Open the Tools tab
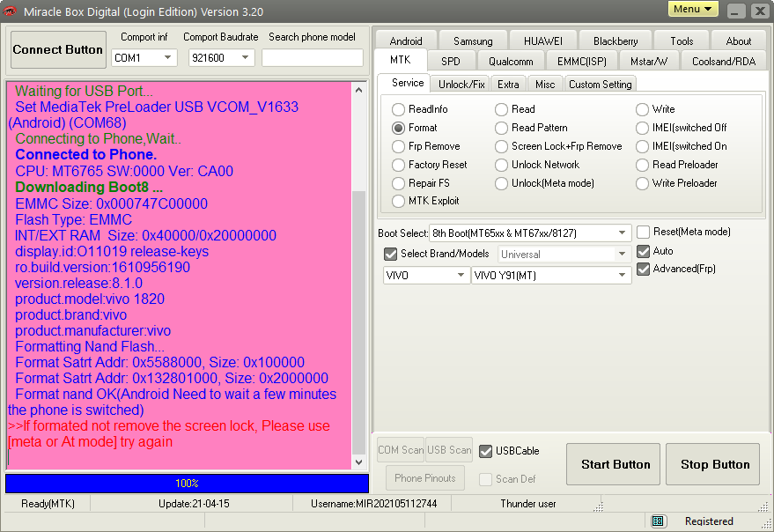Screen dimensions: 774x532 682,41
